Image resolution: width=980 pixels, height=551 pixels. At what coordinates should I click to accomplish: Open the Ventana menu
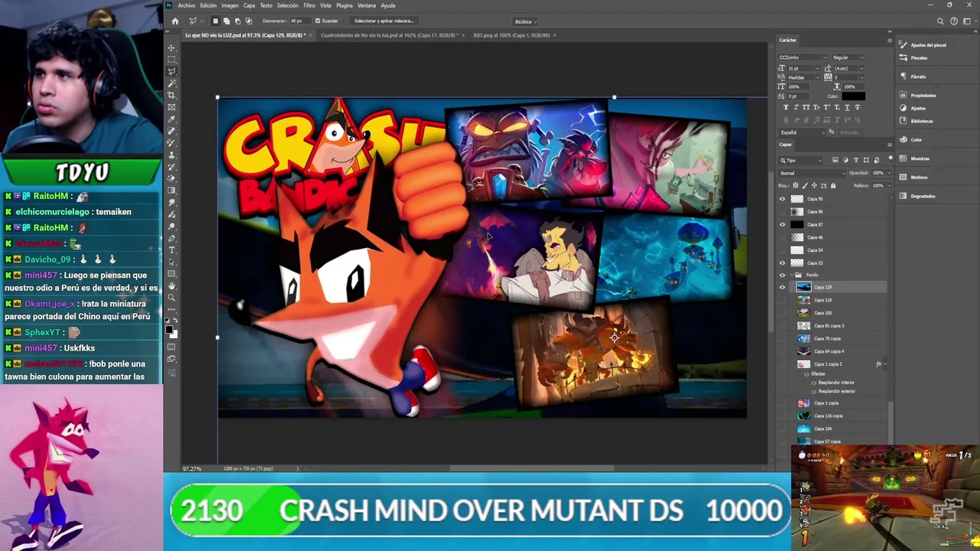[x=367, y=5]
